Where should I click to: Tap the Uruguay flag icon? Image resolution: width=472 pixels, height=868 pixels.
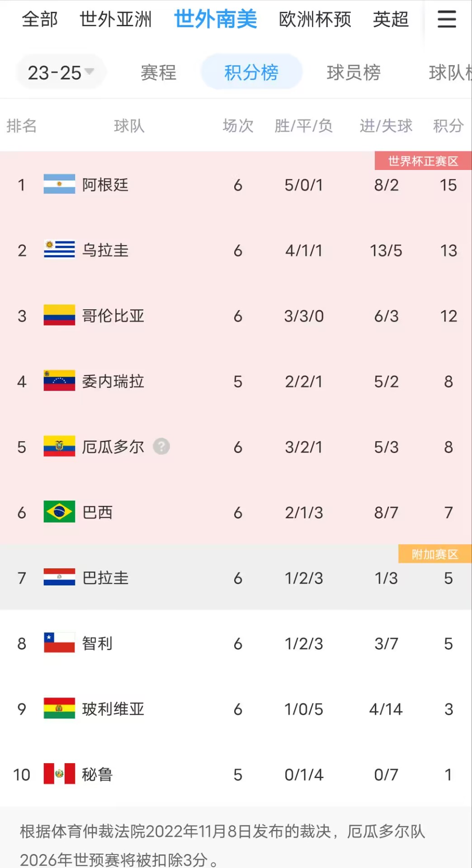point(59,250)
